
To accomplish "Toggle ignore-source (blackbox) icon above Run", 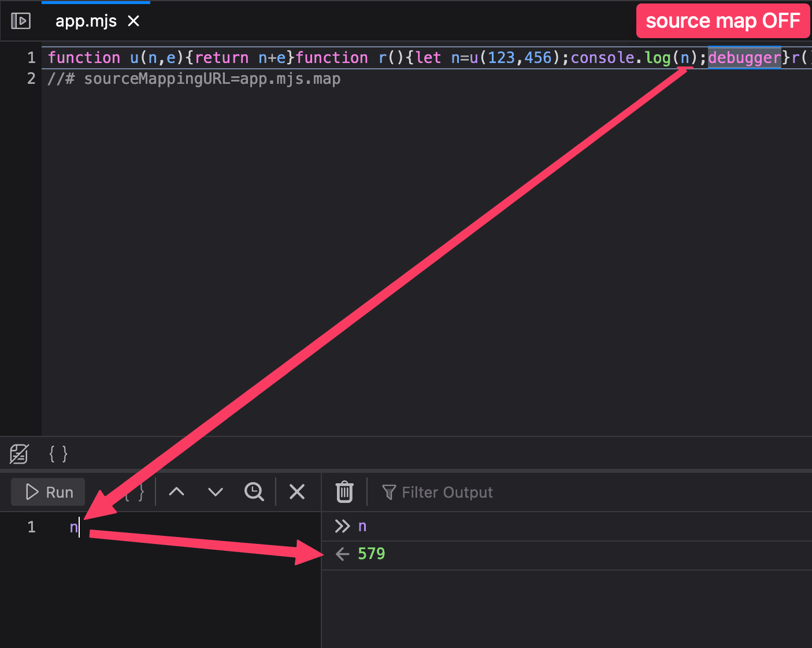I will pos(18,454).
